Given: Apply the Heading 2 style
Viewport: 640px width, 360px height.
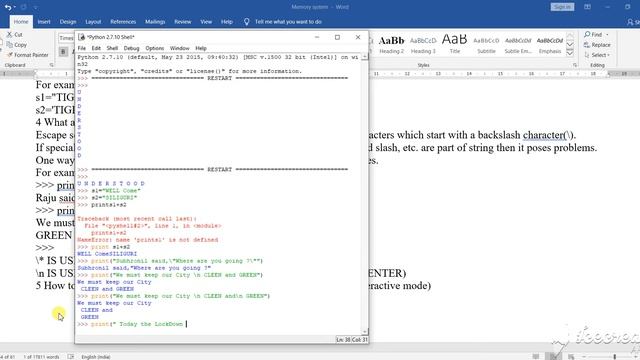Looking at the screenshot, I should coord(391,45).
